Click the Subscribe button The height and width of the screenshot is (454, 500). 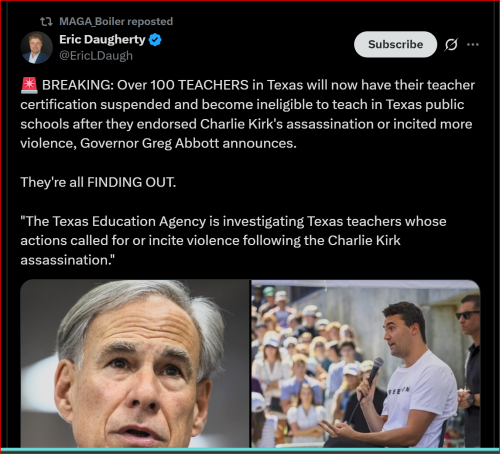coord(395,44)
